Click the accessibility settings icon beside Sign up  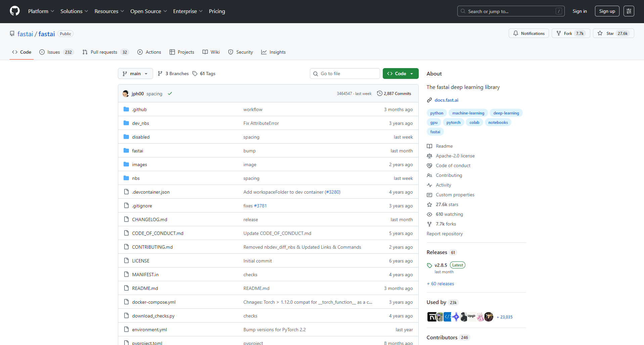coord(629,11)
